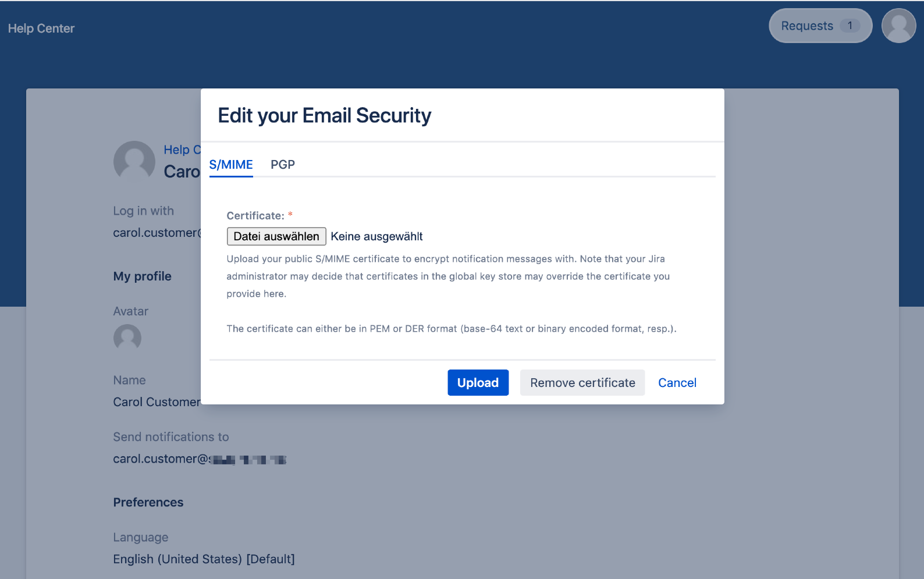This screenshot has height=579, width=924.
Task: Switch to the S/MIME tab
Action: 231,165
